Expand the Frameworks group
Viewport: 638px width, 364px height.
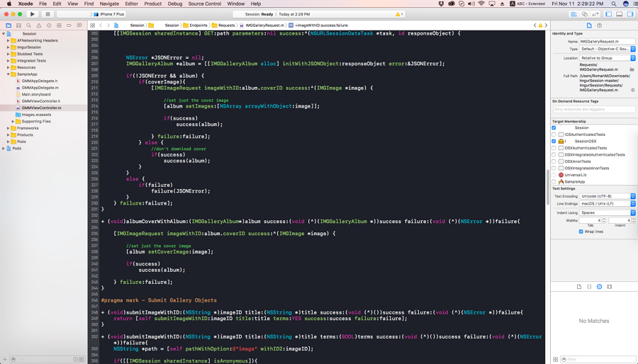click(x=8, y=128)
